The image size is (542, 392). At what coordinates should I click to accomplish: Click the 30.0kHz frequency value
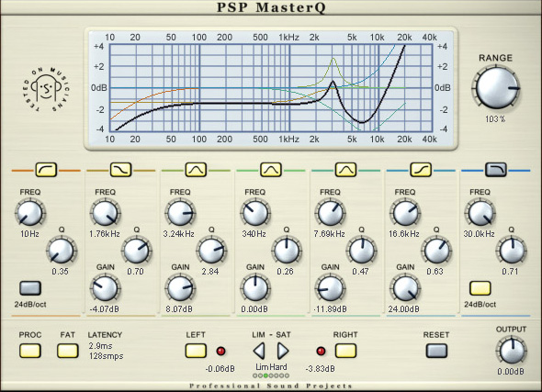point(479,234)
